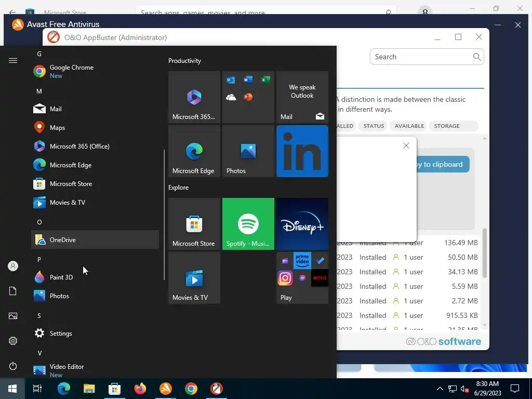Open Google Chrome from the app list

pos(95,71)
